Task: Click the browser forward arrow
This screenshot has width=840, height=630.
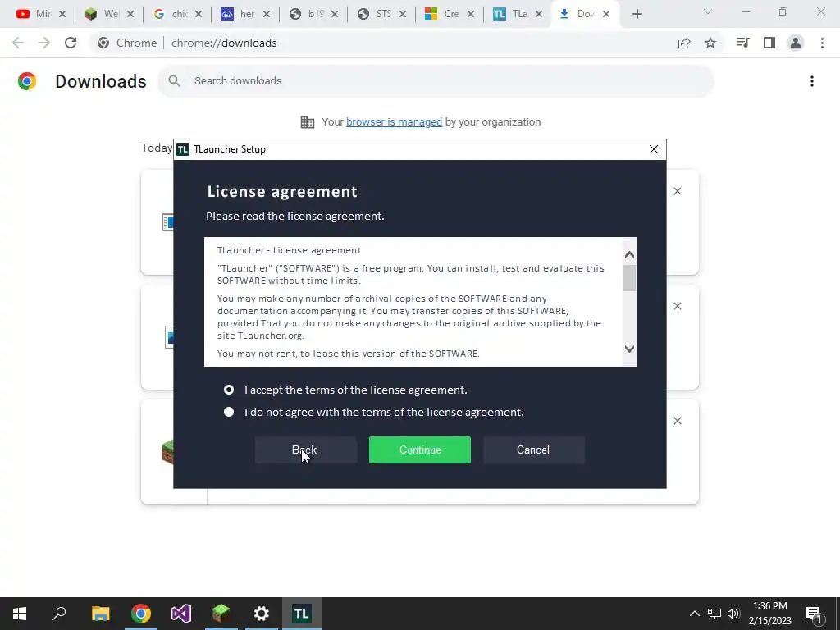Action: click(44, 43)
